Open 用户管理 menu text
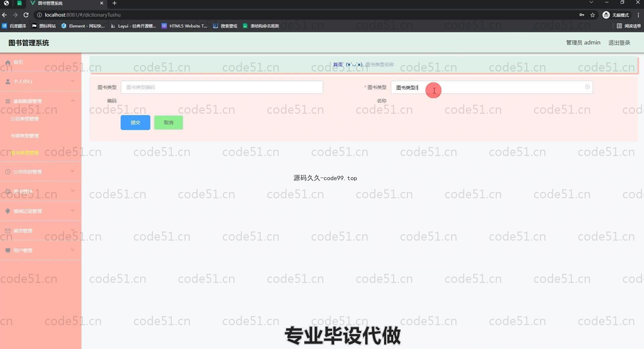The image size is (644, 349). point(23,250)
